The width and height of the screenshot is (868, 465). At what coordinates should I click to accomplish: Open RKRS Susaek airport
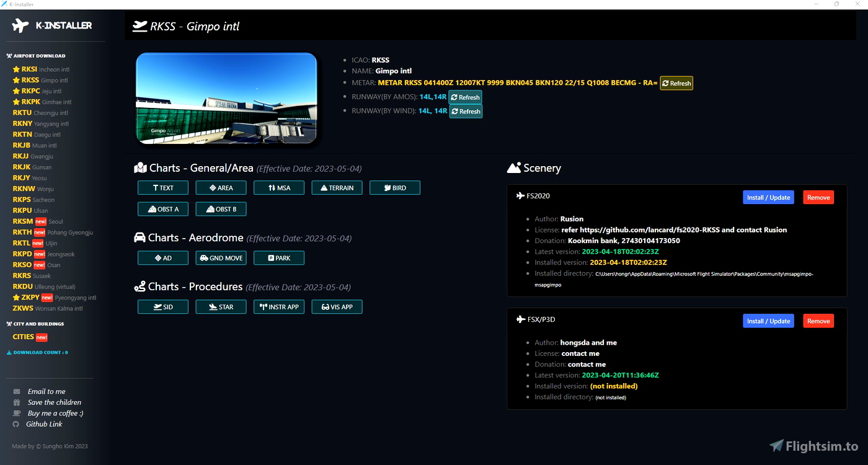point(32,276)
